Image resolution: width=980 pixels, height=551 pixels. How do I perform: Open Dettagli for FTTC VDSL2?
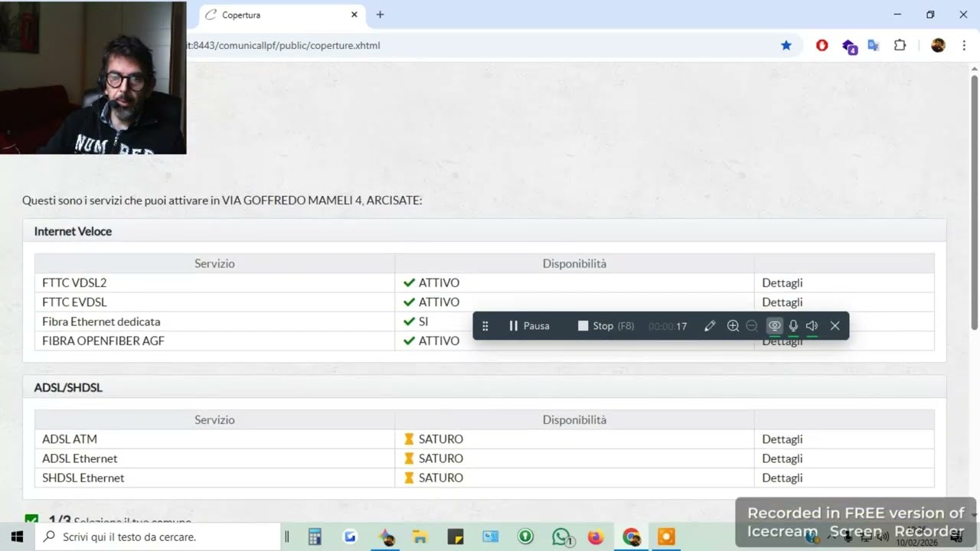782,283
